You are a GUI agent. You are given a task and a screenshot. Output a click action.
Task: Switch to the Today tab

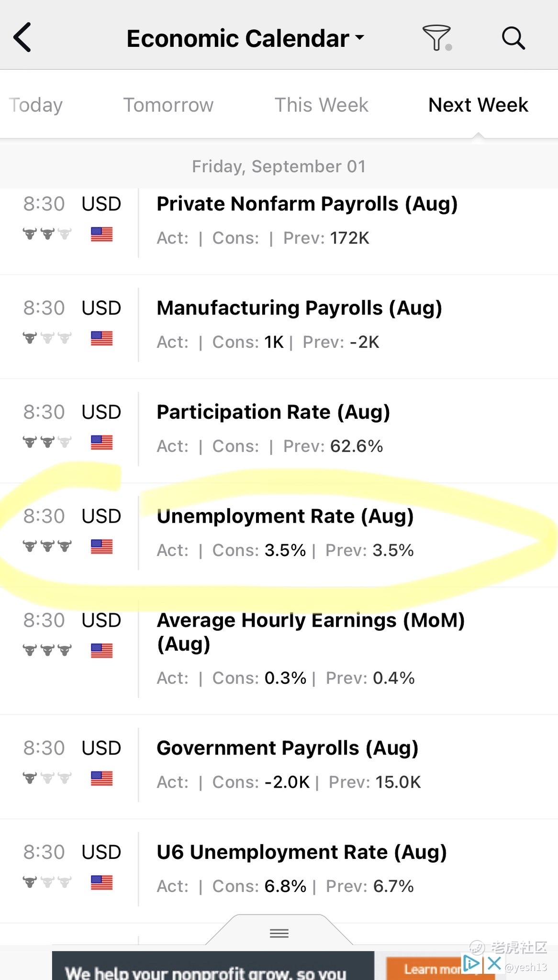coord(36,105)
